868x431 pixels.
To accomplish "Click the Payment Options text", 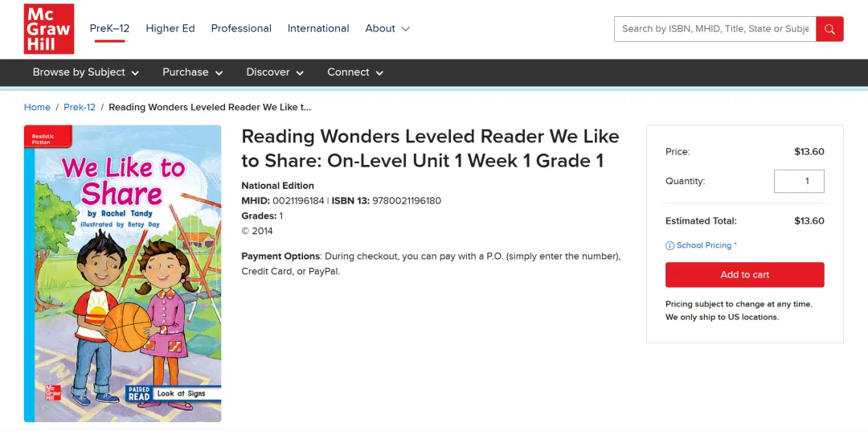I will [x=432, y=265].
